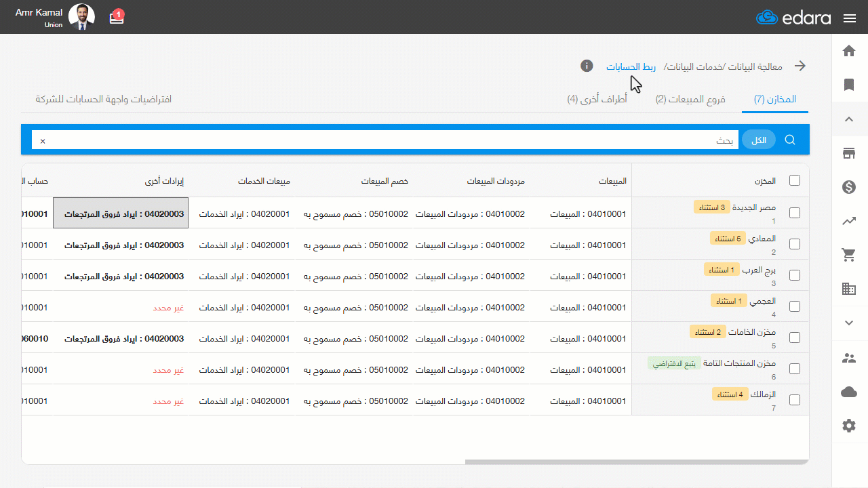
Task: Click the edara logo
Action: [x=793, y=18]
